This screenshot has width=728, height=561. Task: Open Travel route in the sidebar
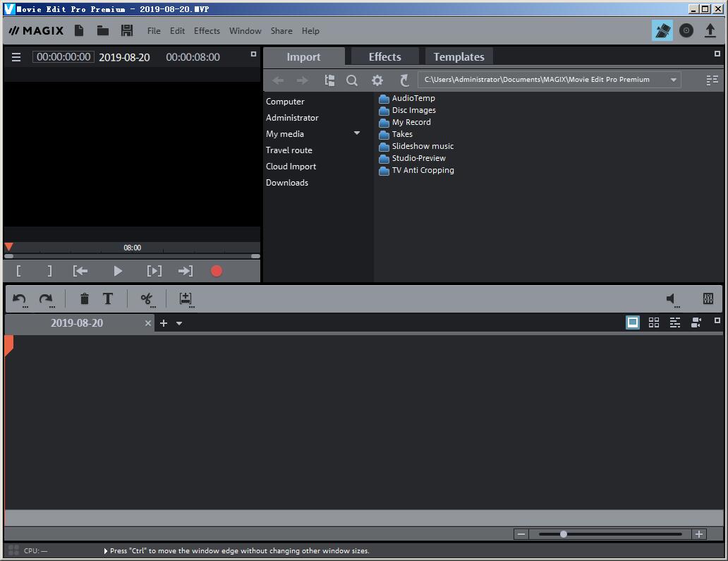click(x=289, y=150)
